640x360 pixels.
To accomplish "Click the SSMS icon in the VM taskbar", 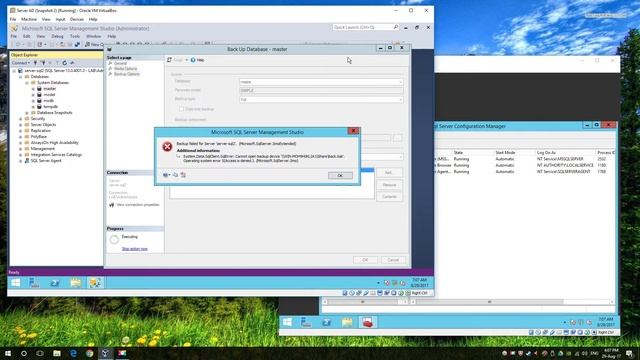I will pos(95,282).
